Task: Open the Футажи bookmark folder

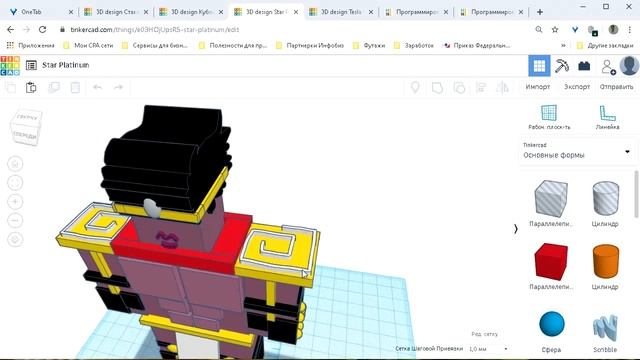Action: coord(369,45)
